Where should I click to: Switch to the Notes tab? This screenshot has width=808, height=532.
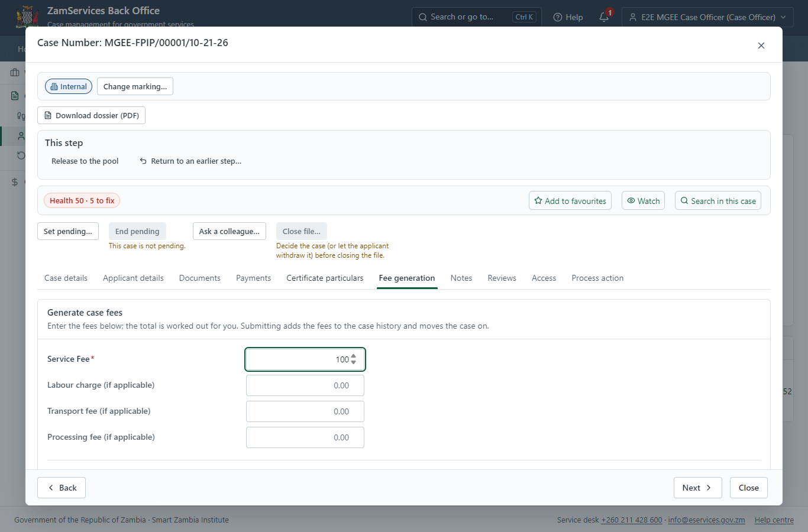(x=461, y=278)
